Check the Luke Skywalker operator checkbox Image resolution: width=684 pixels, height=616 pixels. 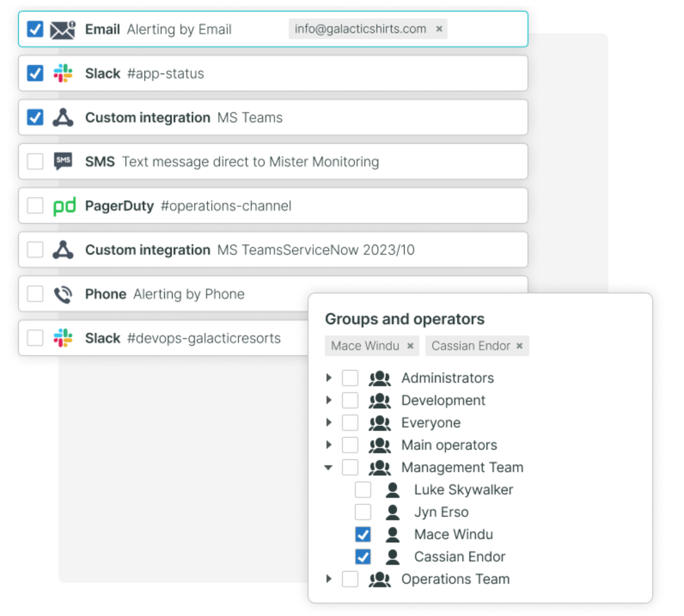point(363,490)
